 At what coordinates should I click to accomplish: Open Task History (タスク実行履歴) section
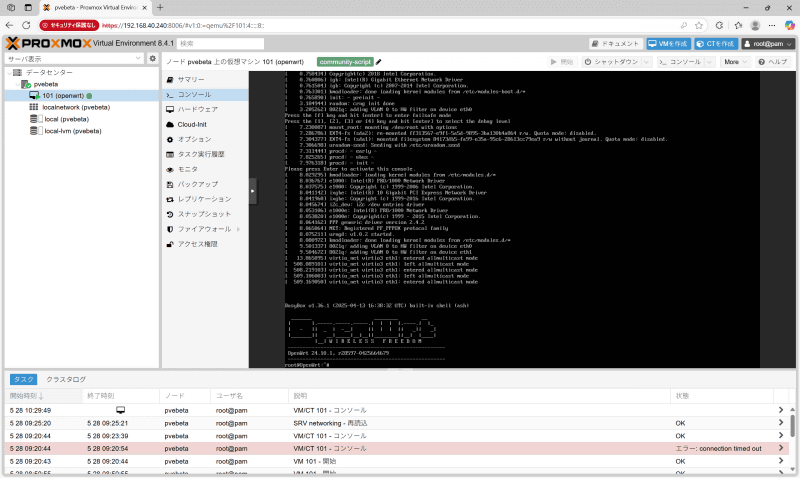tap(201, 154)
